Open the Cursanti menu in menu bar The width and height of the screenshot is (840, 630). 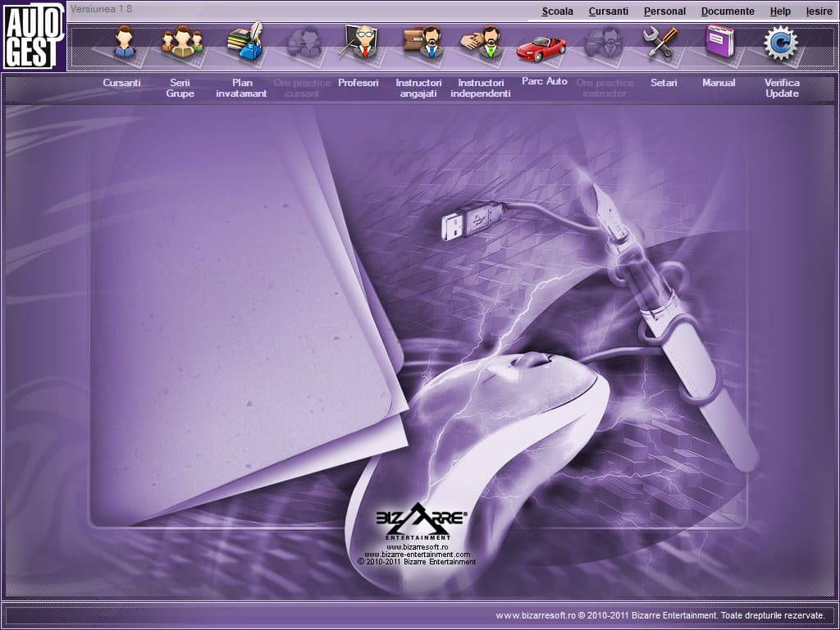tap(609, 11)
